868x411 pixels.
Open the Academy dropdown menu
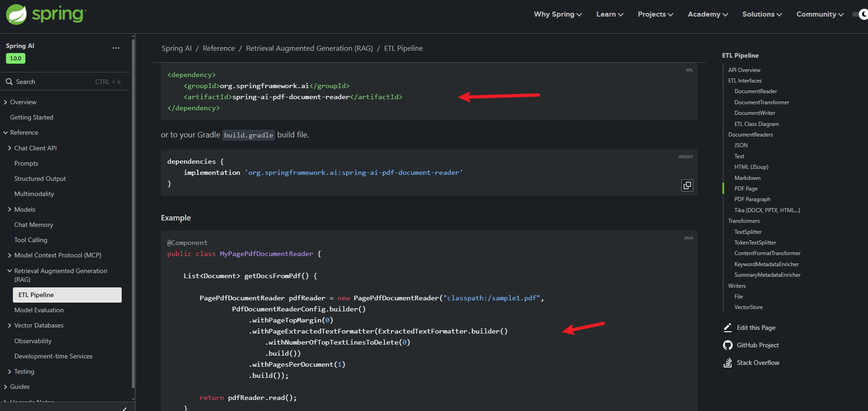tap(708, 14)
